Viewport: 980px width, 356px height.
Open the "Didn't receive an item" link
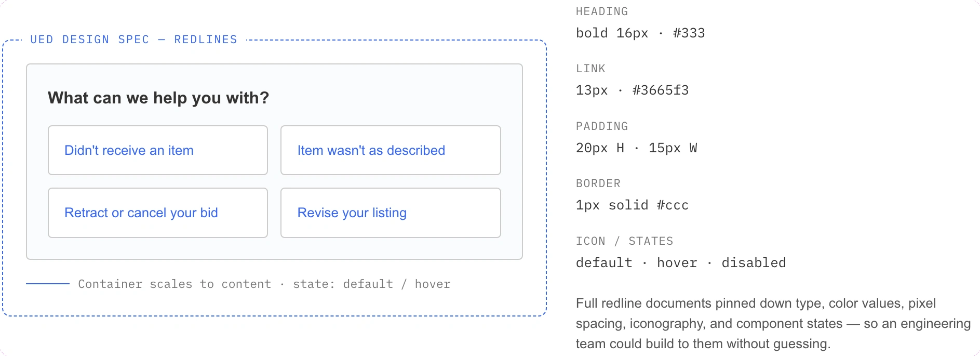[158, 150]
